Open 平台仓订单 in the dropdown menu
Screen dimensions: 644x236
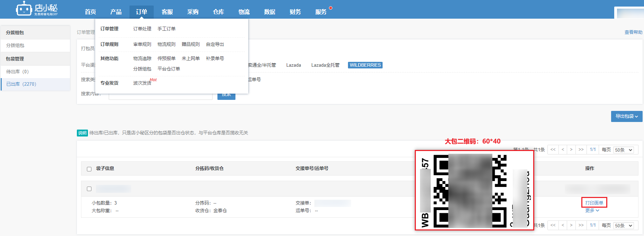coord(169,69)
